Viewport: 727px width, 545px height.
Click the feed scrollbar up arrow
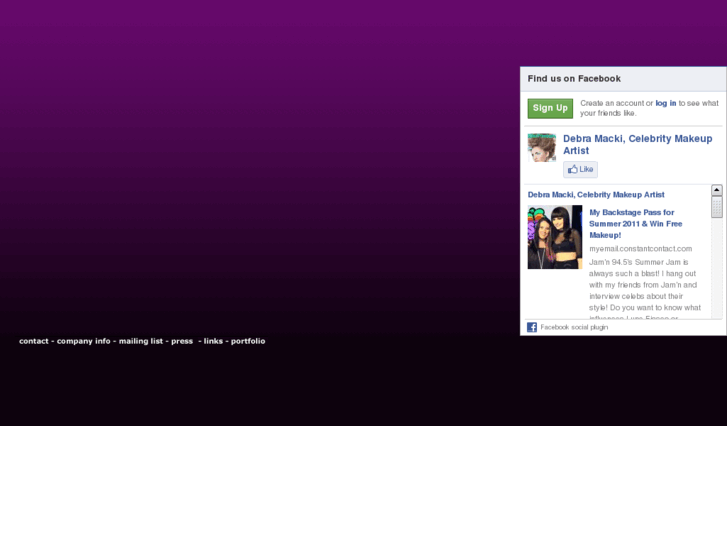tap(716, 190)
